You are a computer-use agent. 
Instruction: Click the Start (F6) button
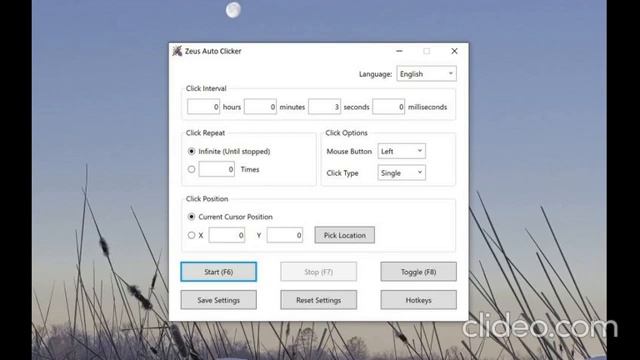(219, 272)
